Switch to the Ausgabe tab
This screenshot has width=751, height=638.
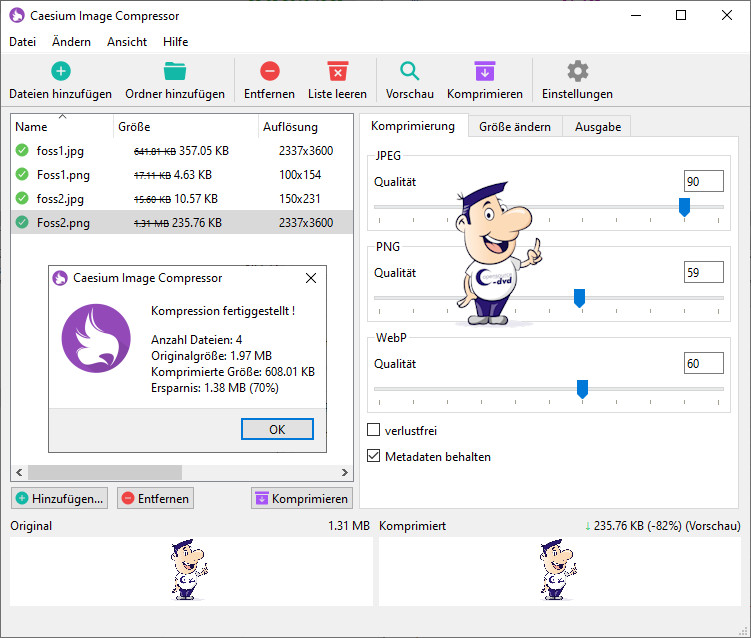pos(597,127)
